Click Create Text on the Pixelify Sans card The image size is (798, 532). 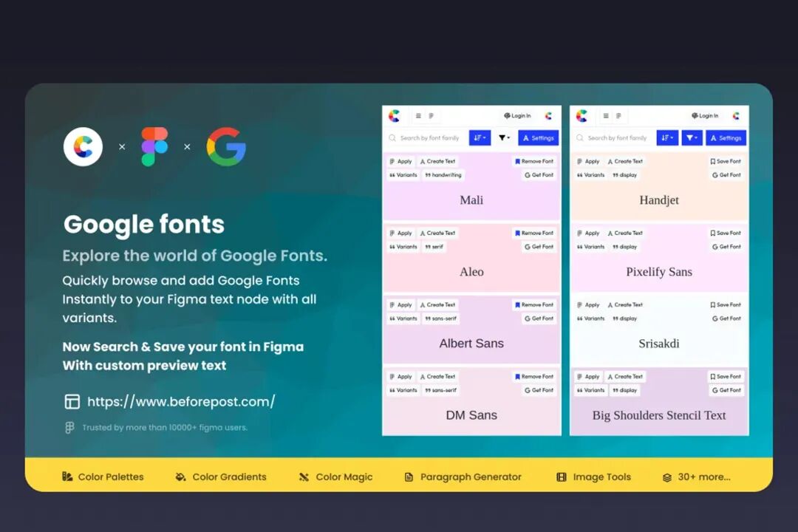625,233
